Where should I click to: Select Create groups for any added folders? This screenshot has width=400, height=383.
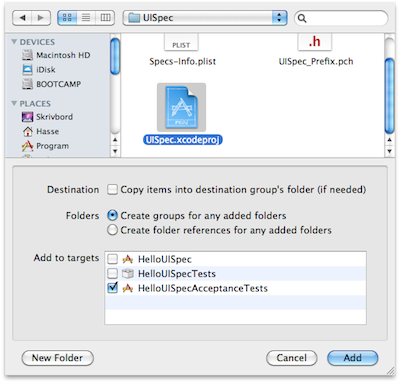pyautogui.click(x=112, y=216)
